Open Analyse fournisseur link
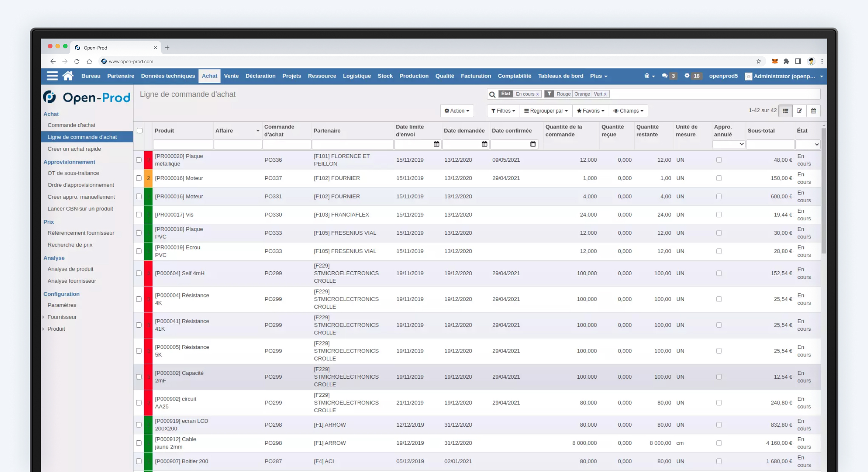The image size is (868, 472). [72, 281]
